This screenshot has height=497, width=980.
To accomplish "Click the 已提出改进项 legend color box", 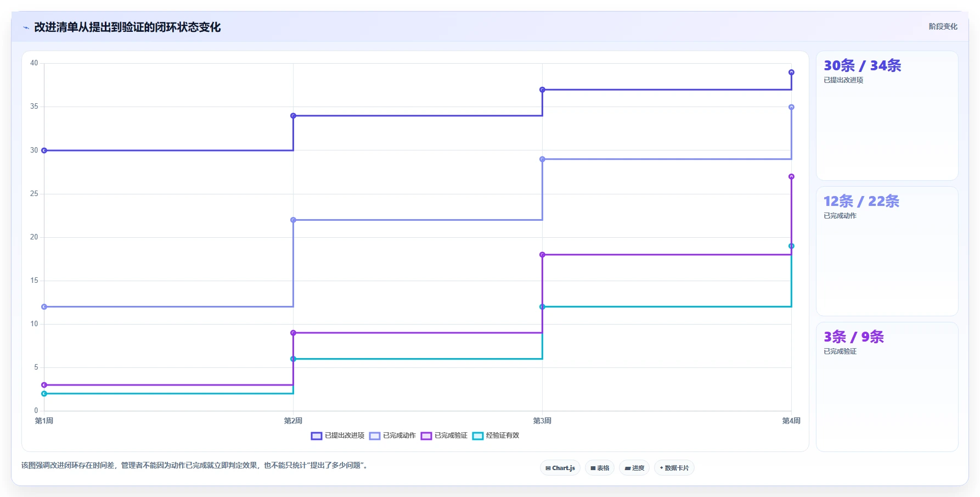I will tap(316, 436).
